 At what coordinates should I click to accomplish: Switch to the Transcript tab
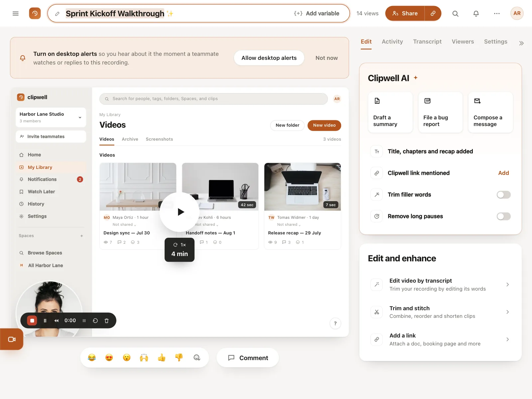pyautogui.click(x=427, y=42)
